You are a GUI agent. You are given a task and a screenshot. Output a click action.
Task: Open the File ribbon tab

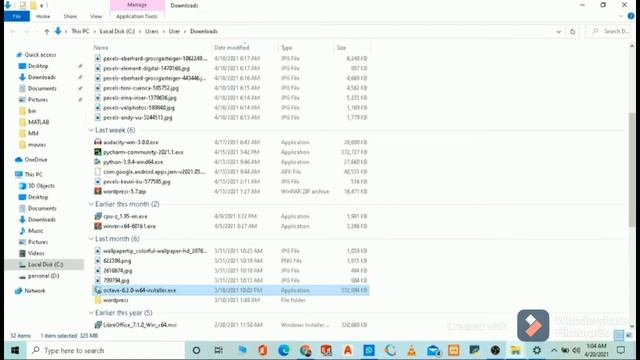[x=17, y=16]
